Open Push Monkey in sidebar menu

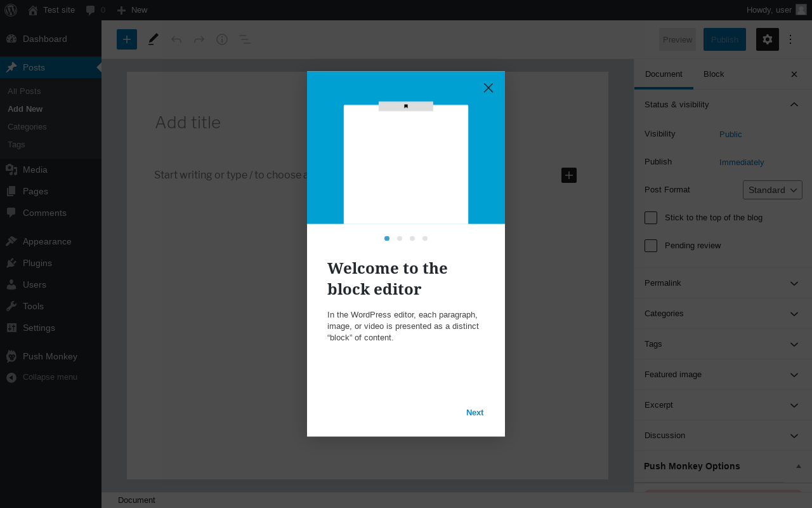(51, 356)
